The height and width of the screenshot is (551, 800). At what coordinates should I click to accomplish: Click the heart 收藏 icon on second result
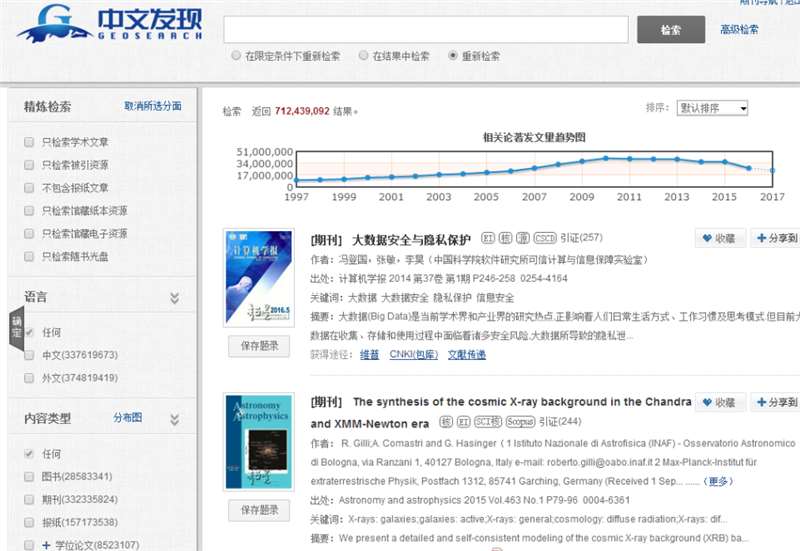706,402
